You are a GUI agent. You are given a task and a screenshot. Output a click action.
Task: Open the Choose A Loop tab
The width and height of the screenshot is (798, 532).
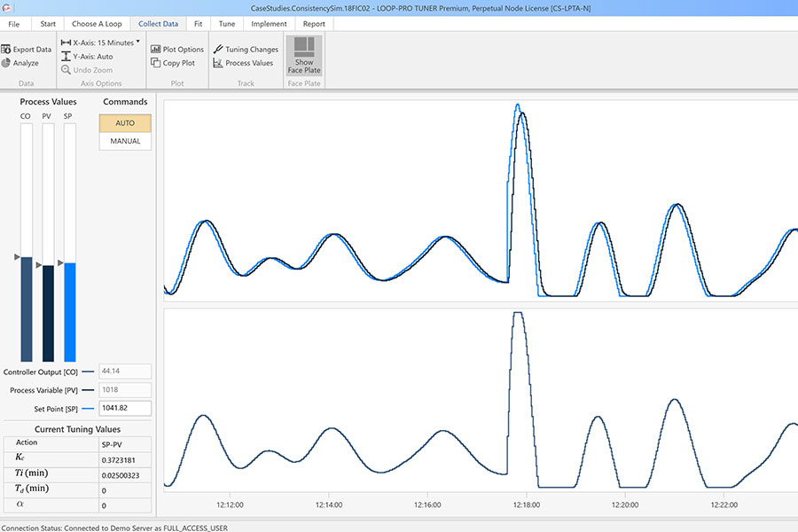pyautogui.click(x=98, y=24)
